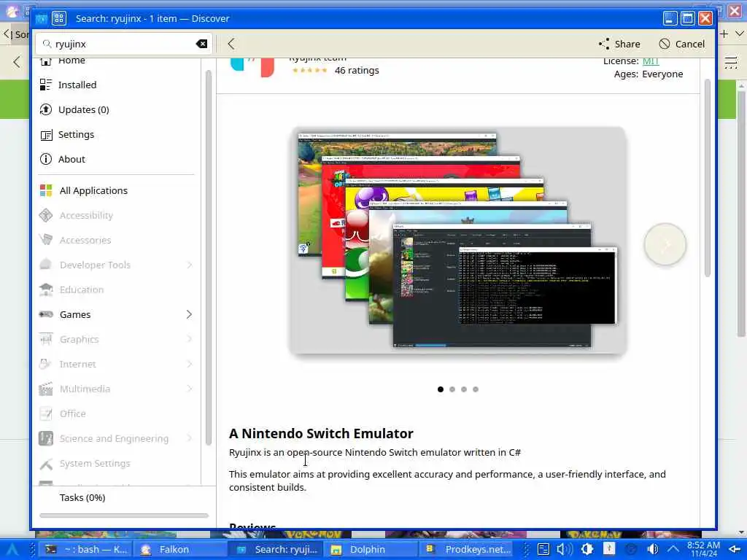Viewport: 747px width, 560px height.
Task: Expand the Graphics category chevron
Action: coord(189,339)
